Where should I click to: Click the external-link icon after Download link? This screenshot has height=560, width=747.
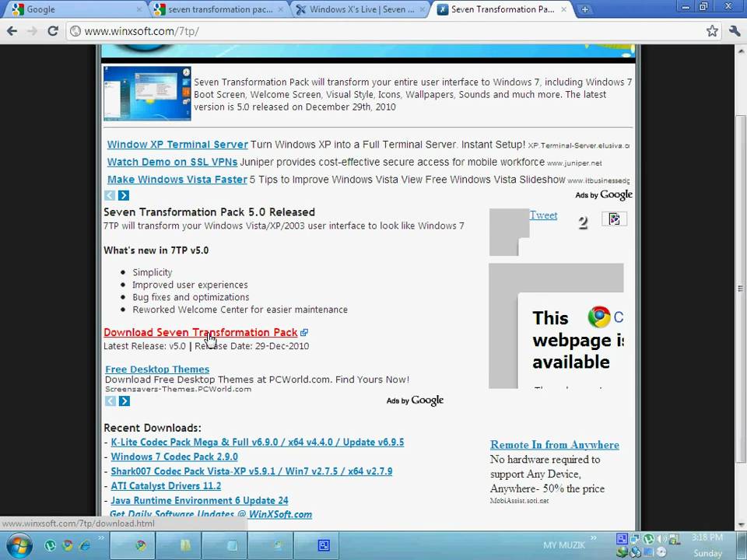point(304,332)
